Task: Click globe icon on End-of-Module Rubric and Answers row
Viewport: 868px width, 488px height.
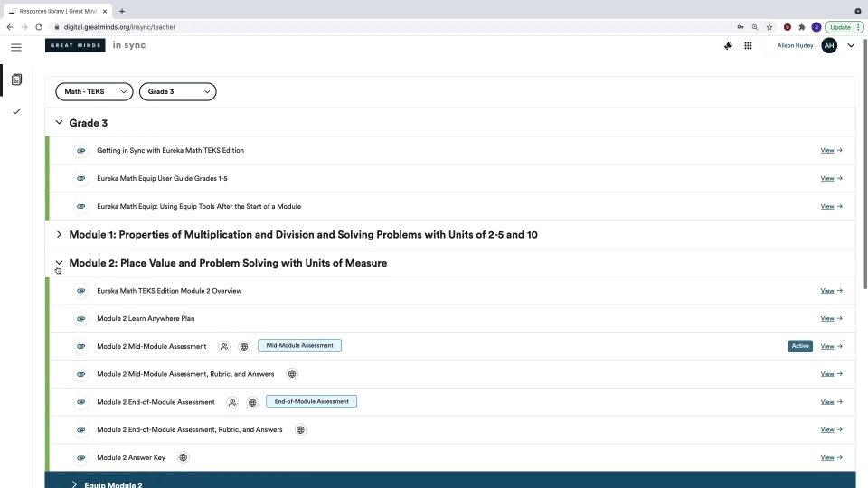Action: pos(300,430)
